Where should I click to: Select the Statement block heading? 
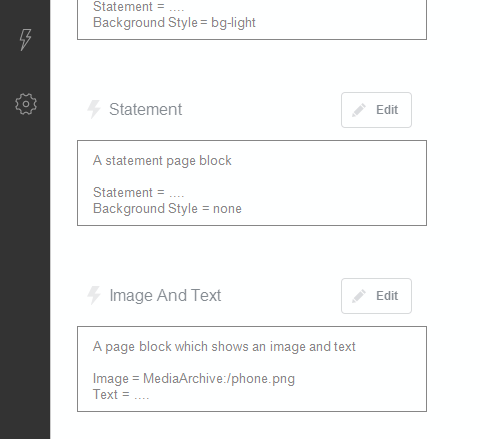146,109
